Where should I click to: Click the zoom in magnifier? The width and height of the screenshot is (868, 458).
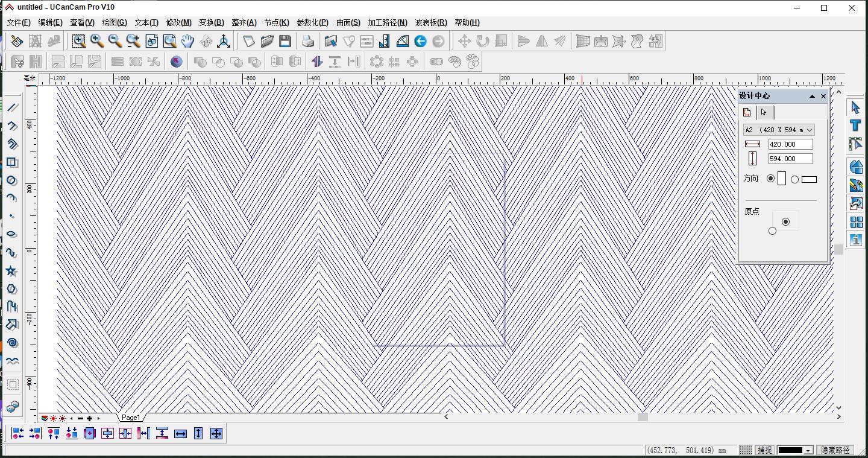pyautogui.click(x=97, y=41)
